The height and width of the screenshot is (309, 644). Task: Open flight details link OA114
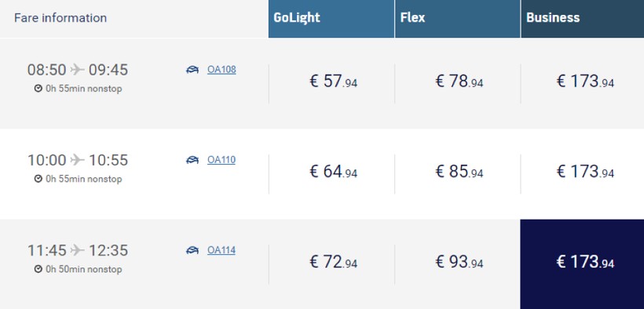221,250
